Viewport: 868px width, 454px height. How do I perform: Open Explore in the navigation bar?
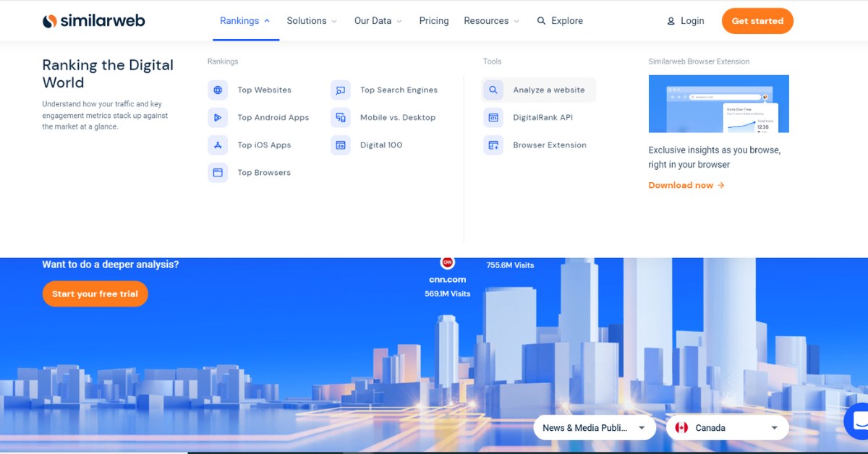(560, 21)
